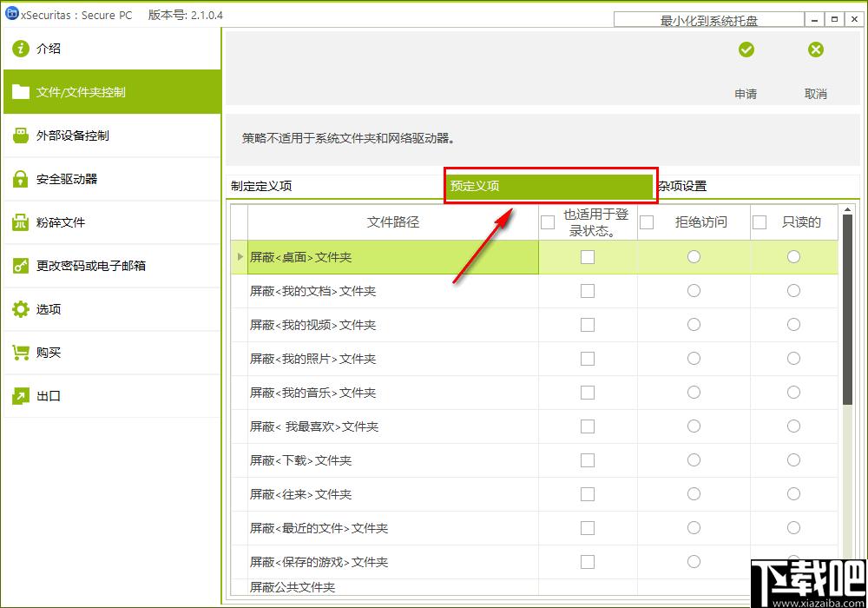Click the vertical scrollbar thumb
Image resolution: width=868 pixels, height=608 pixels.
click(x=847, y=309)
